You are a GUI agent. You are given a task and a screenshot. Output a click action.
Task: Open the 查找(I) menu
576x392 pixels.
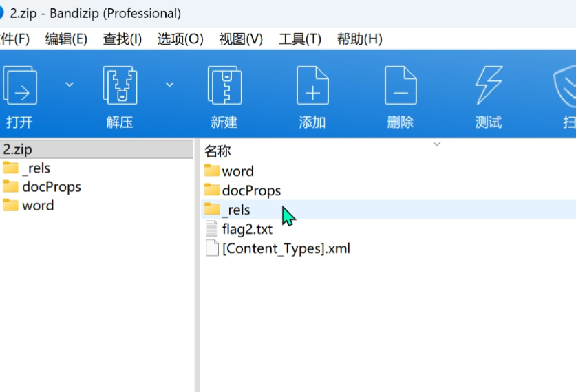[x=122, y=39]
